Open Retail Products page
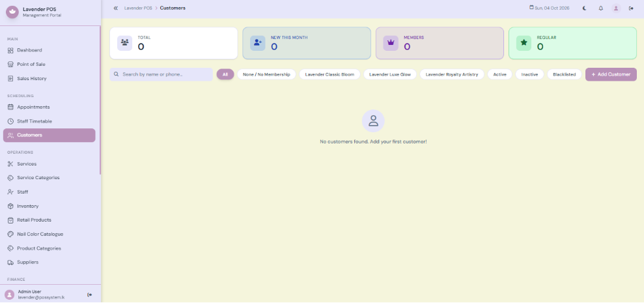 click(x=49, y=220)
